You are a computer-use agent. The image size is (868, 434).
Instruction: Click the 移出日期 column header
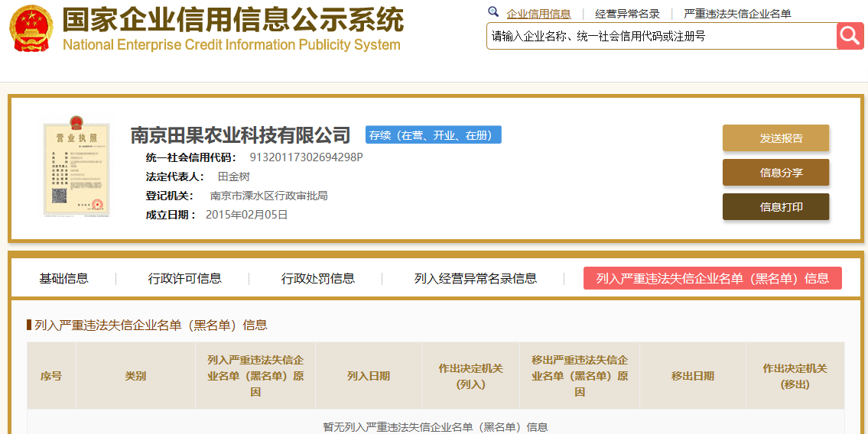coord(693,376)
